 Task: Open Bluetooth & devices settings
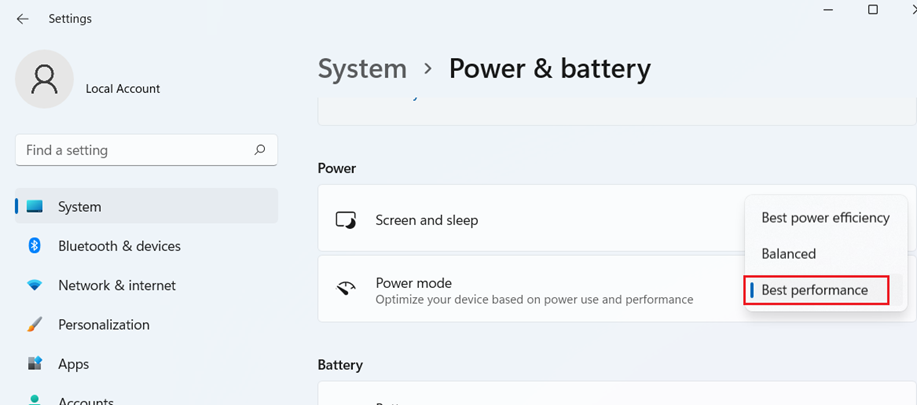click(x=119, y=246)
